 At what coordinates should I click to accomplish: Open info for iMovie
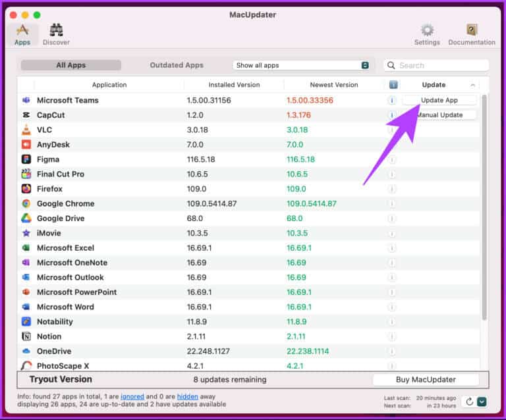click(392, 233)
